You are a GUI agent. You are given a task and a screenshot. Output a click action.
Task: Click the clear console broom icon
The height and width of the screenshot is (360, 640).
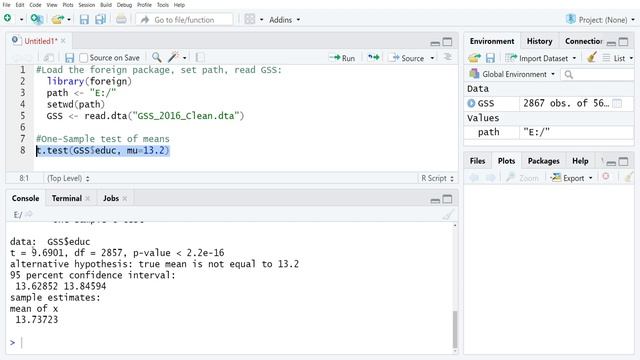(x=448, y=215)
